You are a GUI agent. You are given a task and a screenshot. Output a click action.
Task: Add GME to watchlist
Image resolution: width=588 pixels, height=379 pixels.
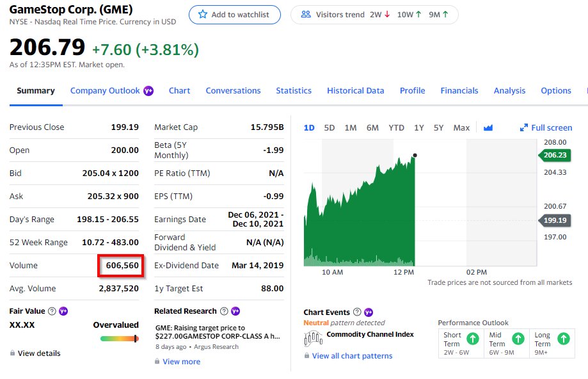pos(235,15)
